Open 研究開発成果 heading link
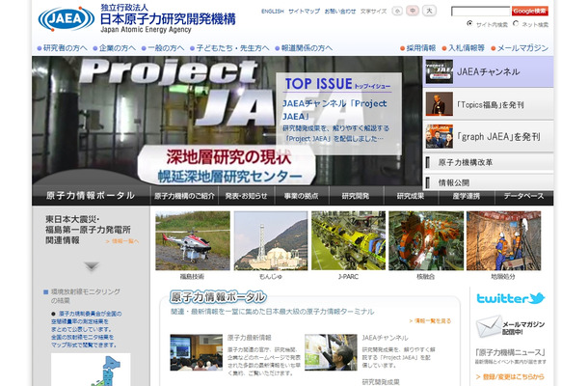The width and height of the screenshot is (588, 386). [x=381, y=382]
